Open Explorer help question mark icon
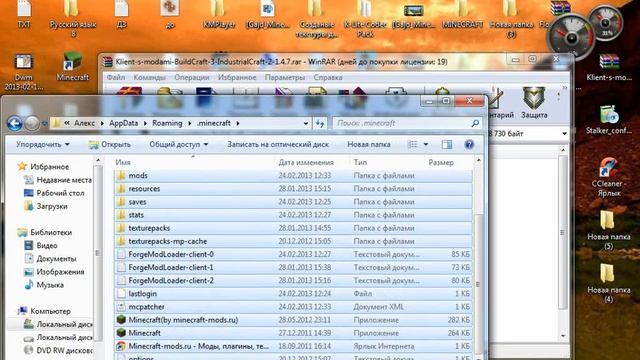 pos(469,144)
